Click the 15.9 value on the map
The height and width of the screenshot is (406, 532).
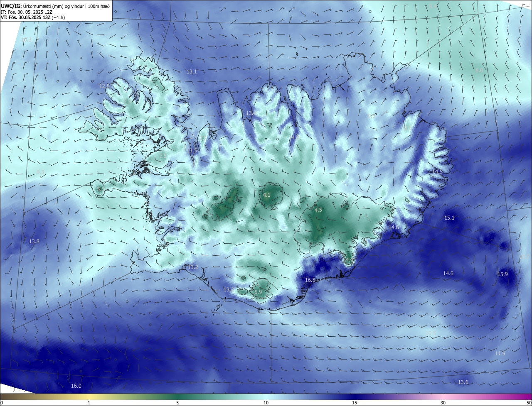point(503,274)
